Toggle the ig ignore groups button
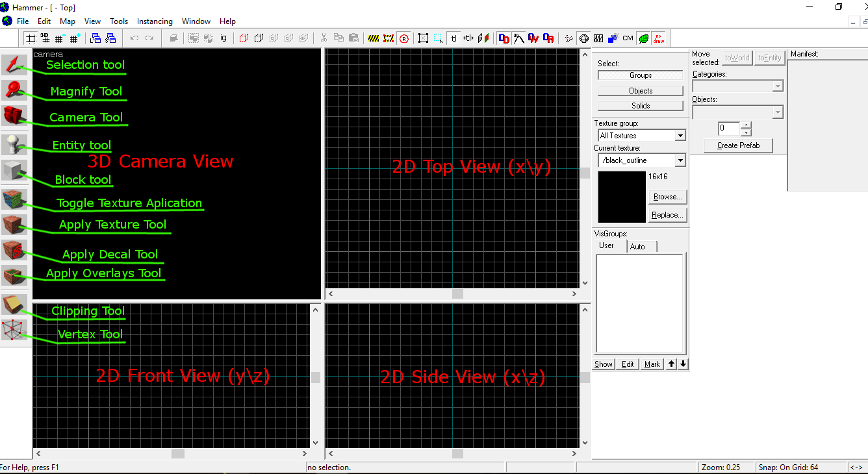868x474 pixels. [x=223, y=38]
